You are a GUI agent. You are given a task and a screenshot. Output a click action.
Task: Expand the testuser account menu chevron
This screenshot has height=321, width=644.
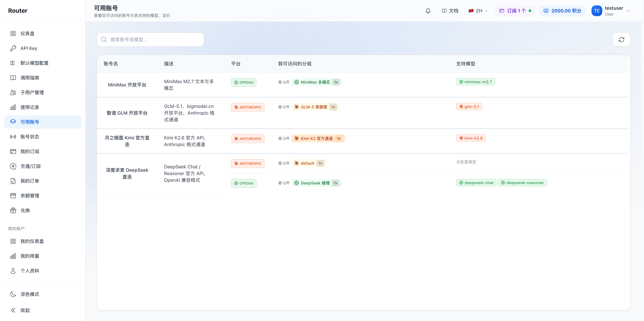629,11
